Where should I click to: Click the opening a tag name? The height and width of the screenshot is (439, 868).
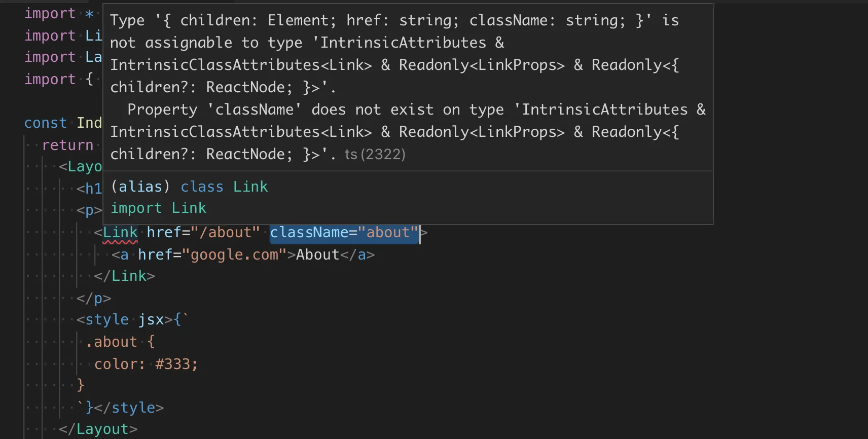[124, 254]
